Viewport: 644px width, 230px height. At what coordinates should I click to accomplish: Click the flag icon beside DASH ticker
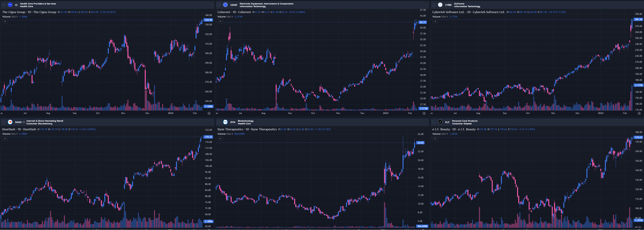(x=24, y=122)
